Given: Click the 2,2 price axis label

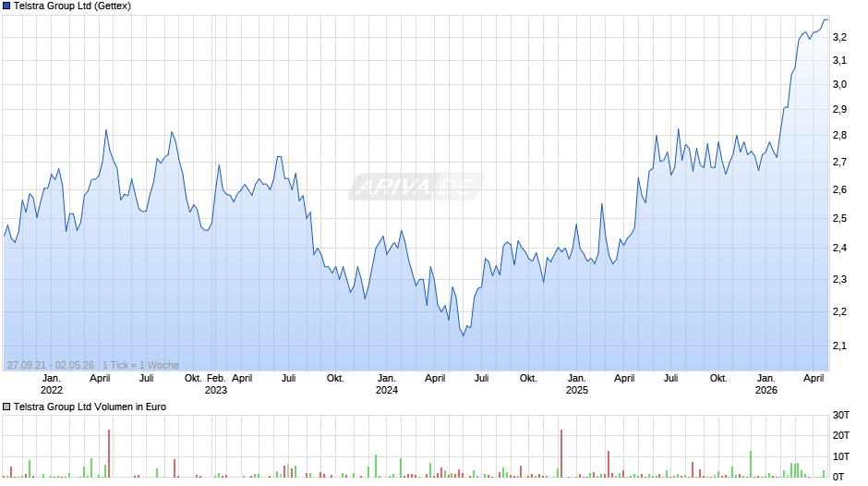Looking at the screenshot, I should tap(839, 311).
